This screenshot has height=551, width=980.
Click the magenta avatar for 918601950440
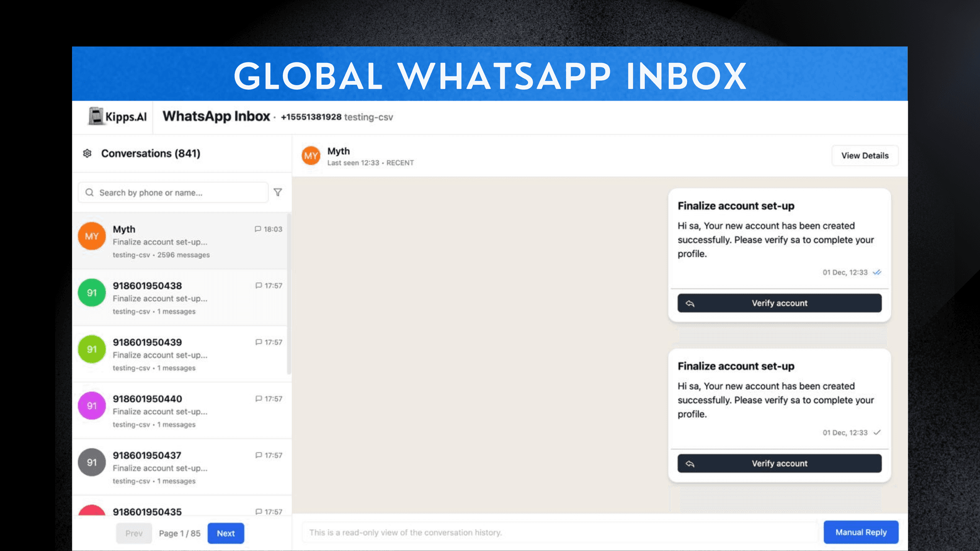pos(91,406)
